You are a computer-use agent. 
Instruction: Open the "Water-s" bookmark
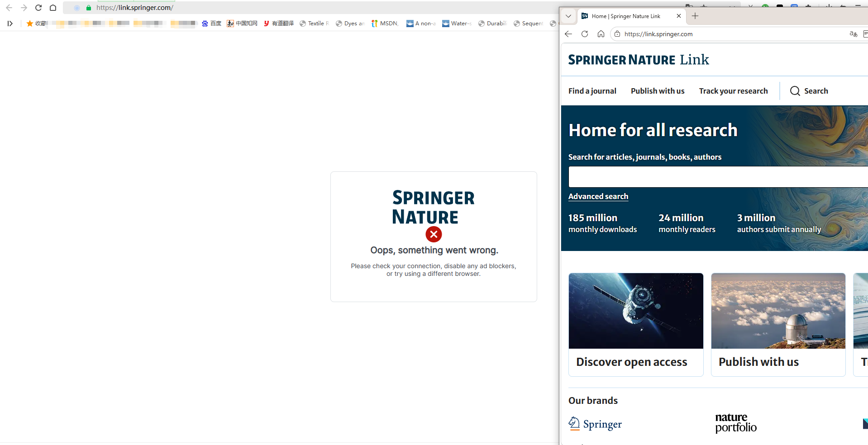pyautogui.click(x=457, y=24)
